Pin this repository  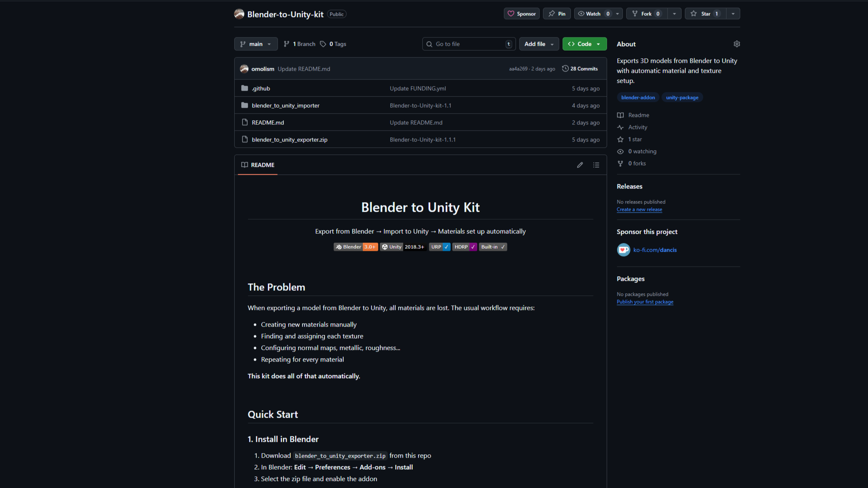(557, 14)
